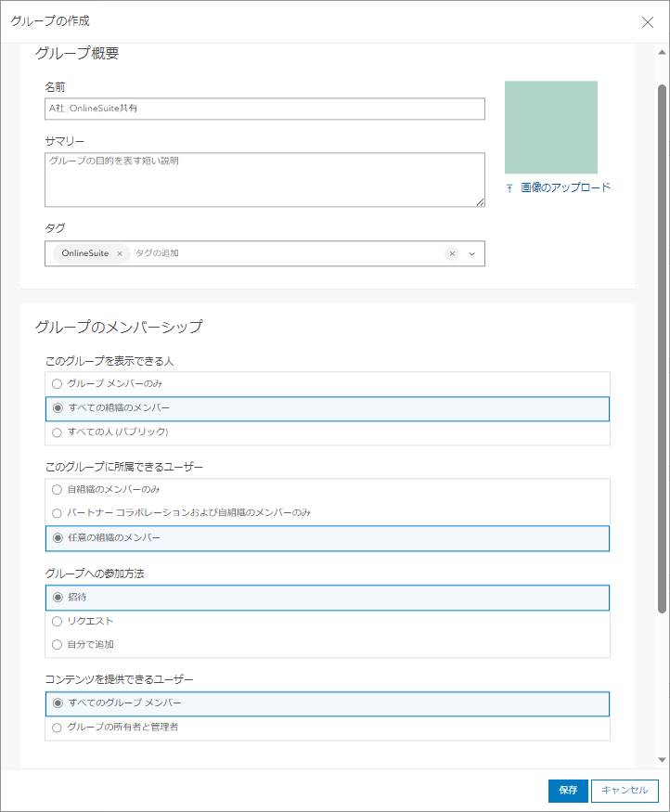670x812 pixels.
Task: Select リクエスト as join method
Action: point(58,622)
